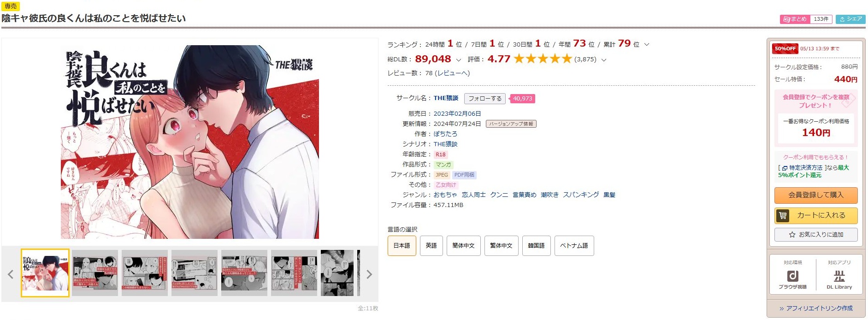The image size is (868, 320).
Task: Expand the rating breakdown chevron
Action: click(x=604, y=60)
